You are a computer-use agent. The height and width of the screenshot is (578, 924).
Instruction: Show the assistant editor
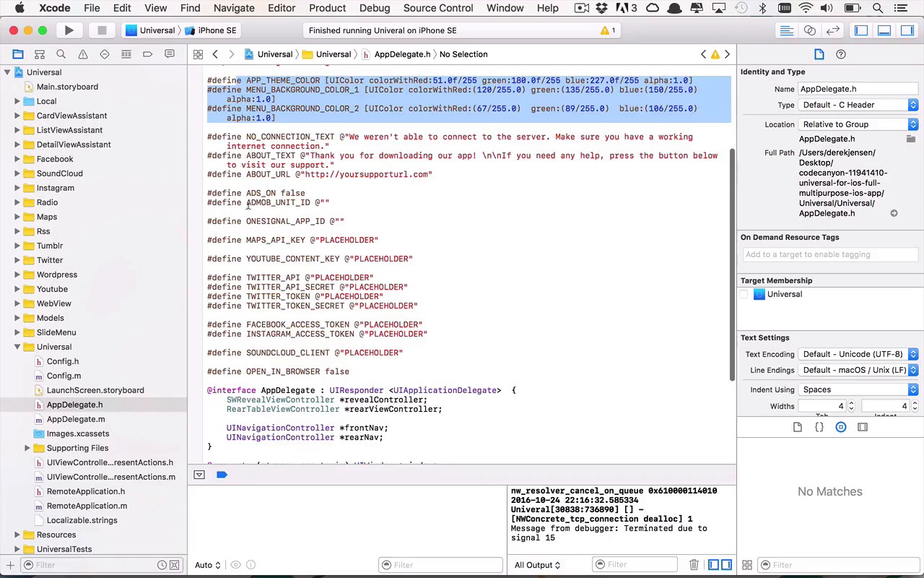[810, 30]
